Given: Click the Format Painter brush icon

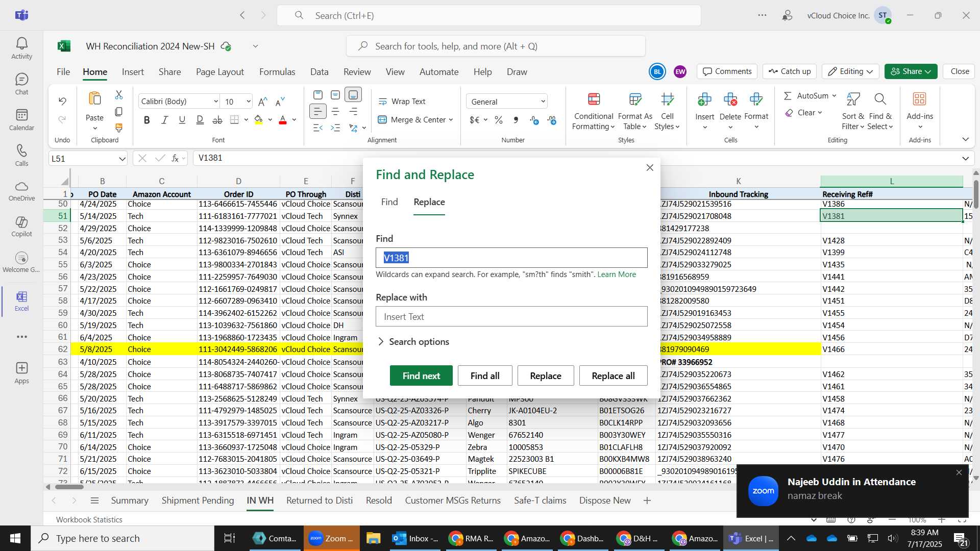Looking at the screenshot, I should [118, 128].
